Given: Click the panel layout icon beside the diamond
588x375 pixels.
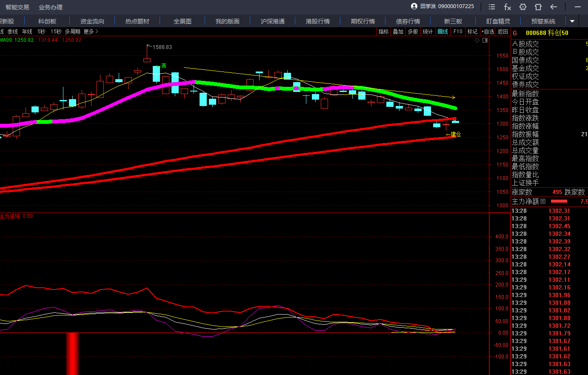Looking at the screenshot, I should tap(485, 40).
